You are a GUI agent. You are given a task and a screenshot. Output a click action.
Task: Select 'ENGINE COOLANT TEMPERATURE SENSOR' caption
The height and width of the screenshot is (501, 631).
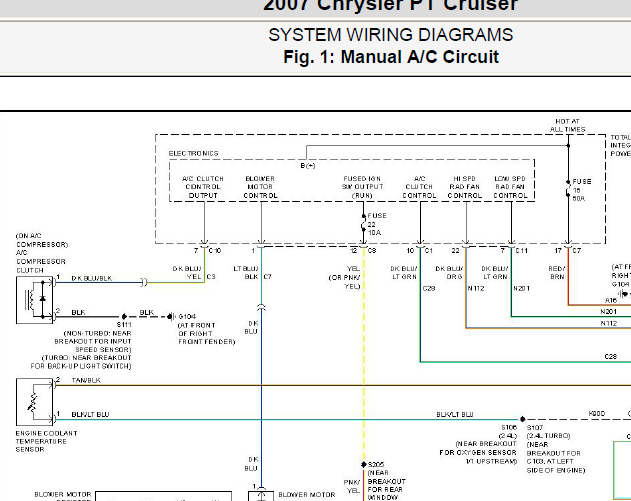pyautogui.click(x=46, y=441)
